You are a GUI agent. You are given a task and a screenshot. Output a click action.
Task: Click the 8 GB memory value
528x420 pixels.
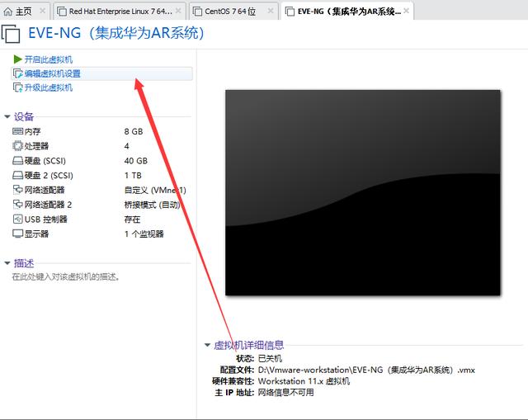134,131
